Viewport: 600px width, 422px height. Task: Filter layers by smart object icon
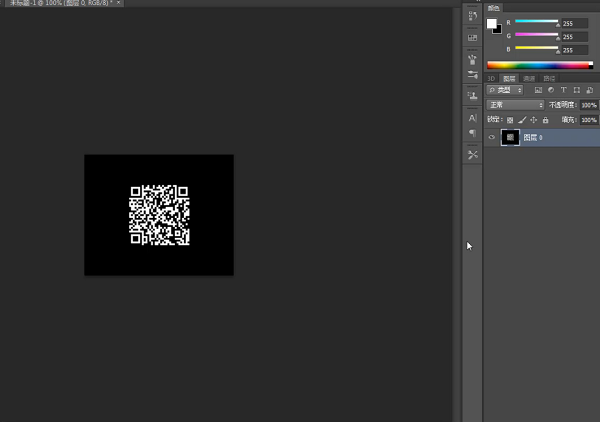pos(590,90)
